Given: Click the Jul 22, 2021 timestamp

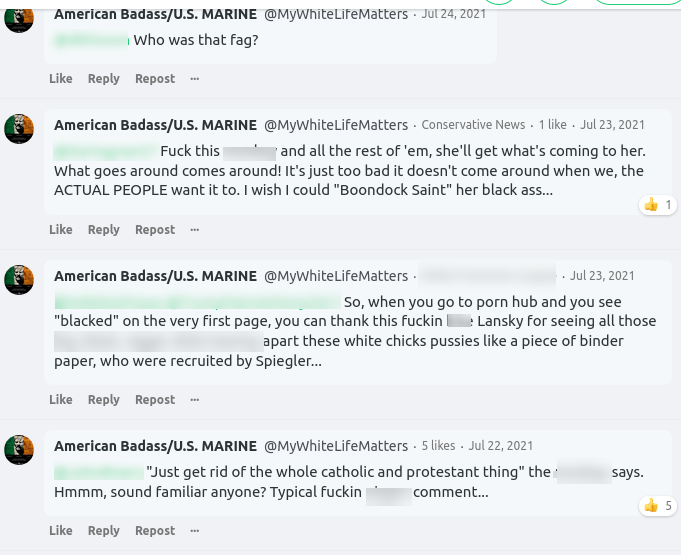Looking at the screenshot, I should (x=501, y=446).
